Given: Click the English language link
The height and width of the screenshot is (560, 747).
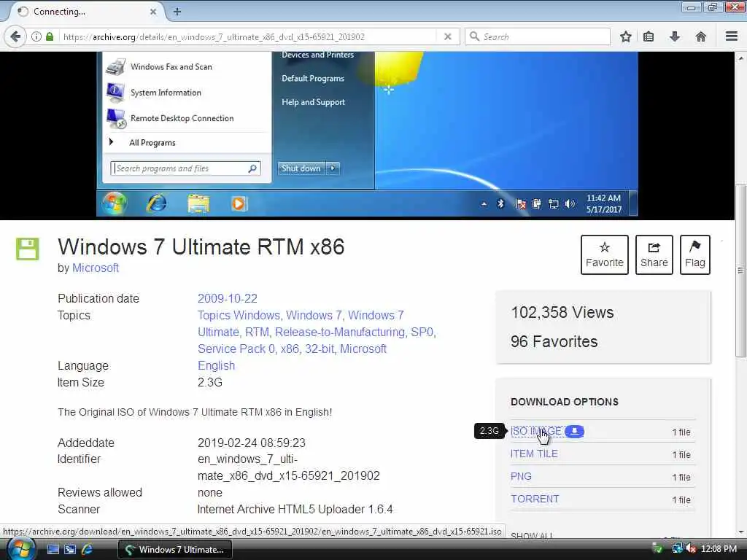Looking at the screenshot, I should click(x=216, y=366).
